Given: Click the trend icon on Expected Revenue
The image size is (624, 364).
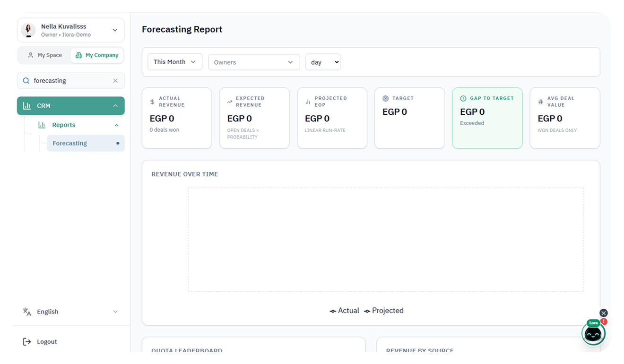Looking at the screenshot, I should (230, 102).
